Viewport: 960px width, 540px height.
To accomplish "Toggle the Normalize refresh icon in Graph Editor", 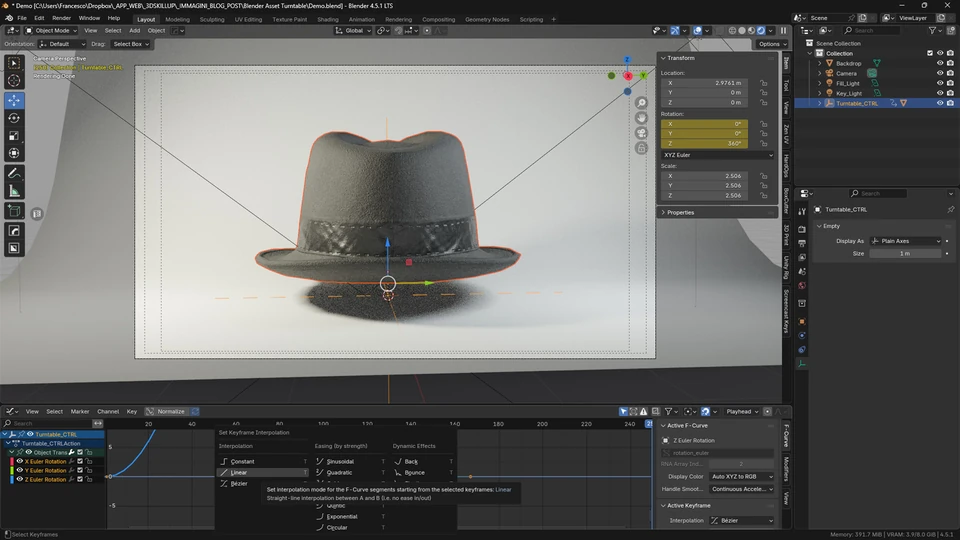I will coord(195,411).
